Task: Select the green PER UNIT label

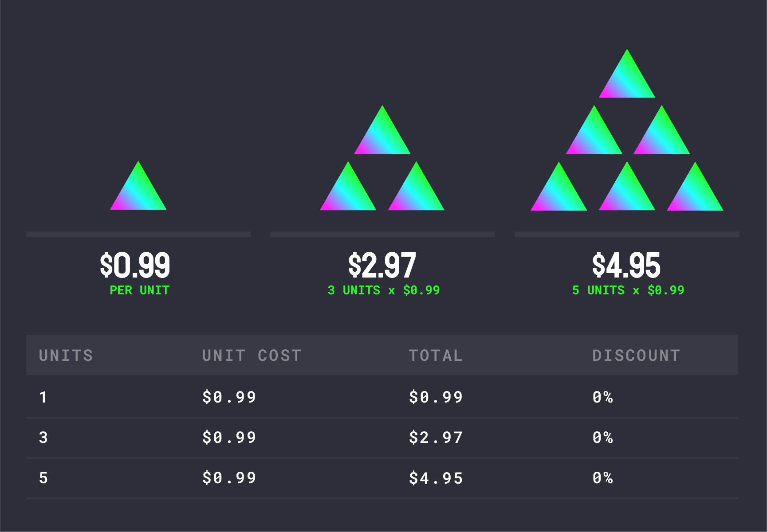Action: point(139,290)
